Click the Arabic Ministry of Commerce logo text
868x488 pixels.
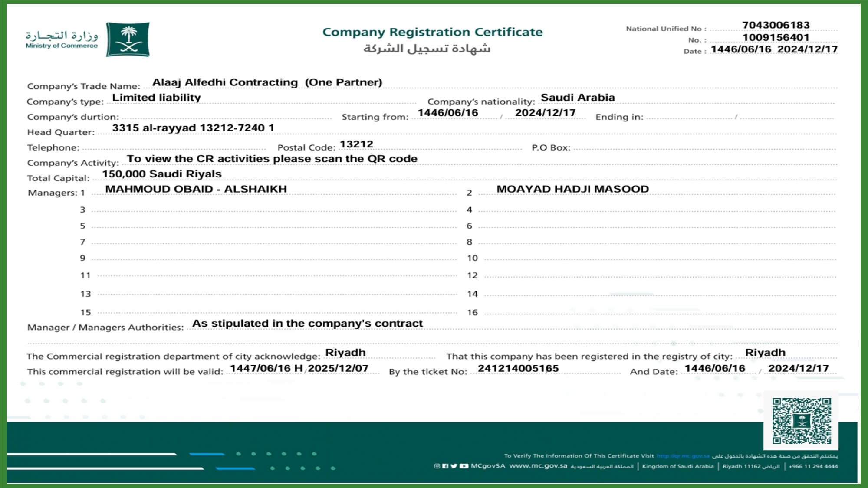(x=62, y=35)
